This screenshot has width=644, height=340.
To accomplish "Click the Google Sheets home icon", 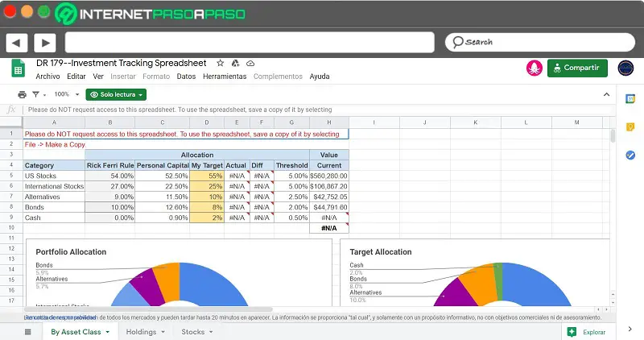I will coord(18,68).
